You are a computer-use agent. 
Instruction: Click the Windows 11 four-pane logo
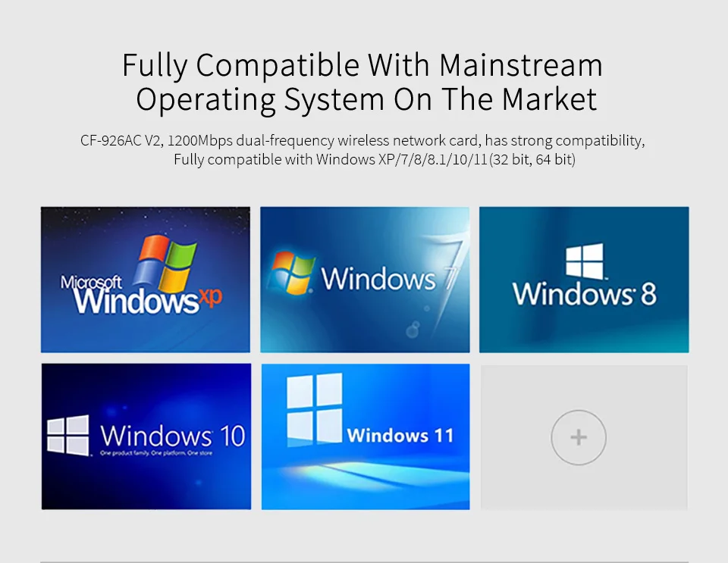pyautogui.click(x=314, y=410)
